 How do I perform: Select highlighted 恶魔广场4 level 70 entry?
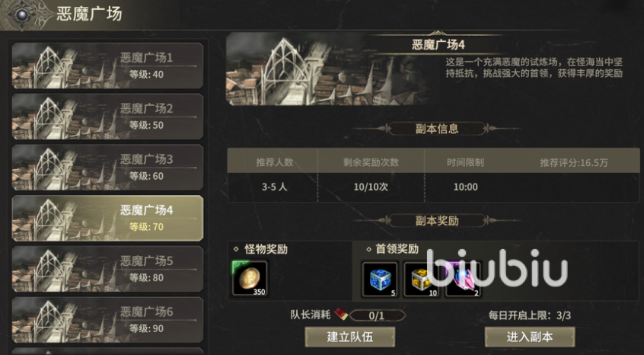tap(107, 218)
